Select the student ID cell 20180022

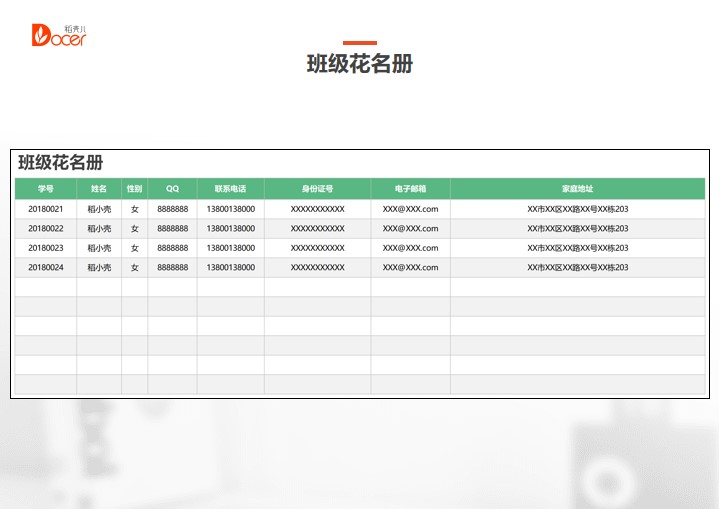tap(46, 229)
